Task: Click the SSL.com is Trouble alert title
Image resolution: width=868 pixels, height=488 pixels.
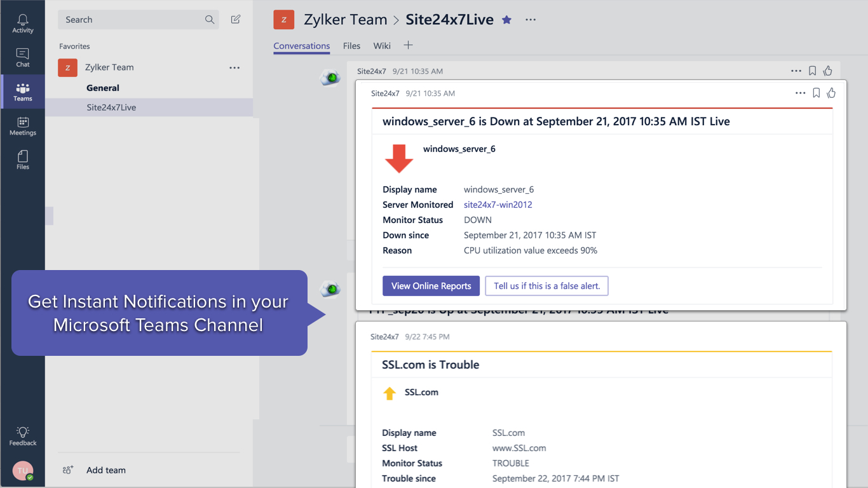Action: click(x=430, y=365)
